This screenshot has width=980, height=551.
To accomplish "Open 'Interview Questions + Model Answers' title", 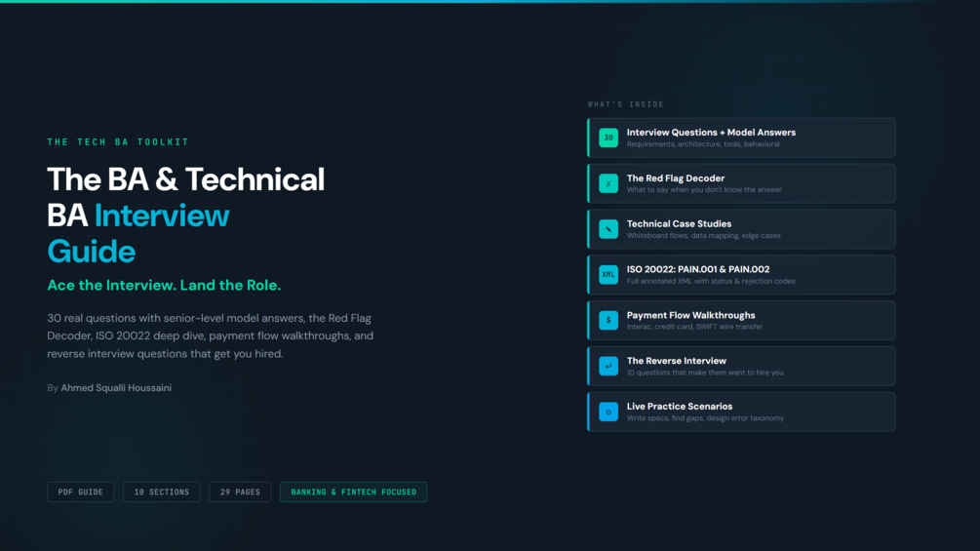I will (x=711, y=133).
